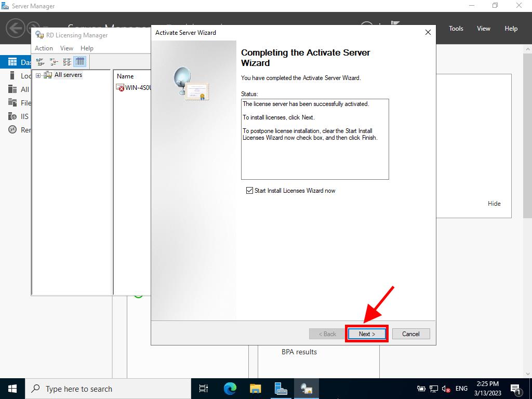
Task: Open Task View from the taskbar
Action: 204,389
